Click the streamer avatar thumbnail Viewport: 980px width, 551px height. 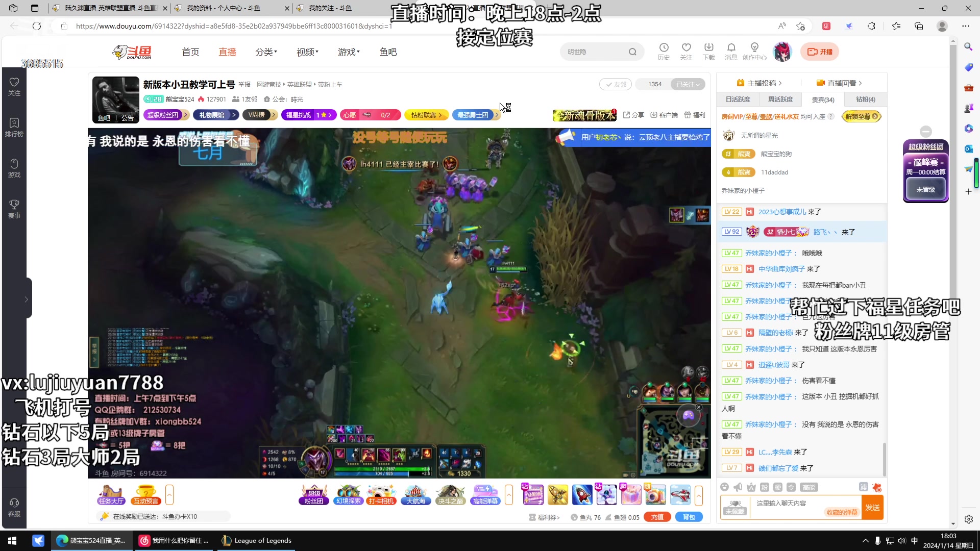click(115, 100)
